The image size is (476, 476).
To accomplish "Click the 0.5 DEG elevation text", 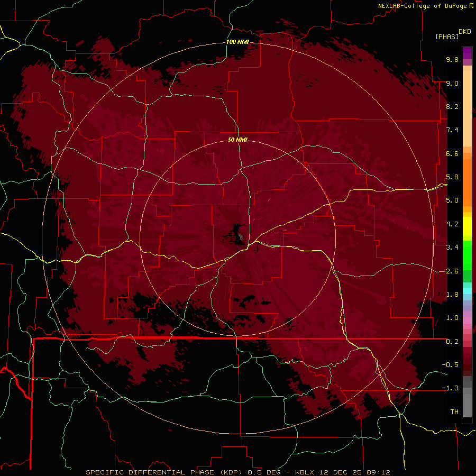I will click(263, 472).
